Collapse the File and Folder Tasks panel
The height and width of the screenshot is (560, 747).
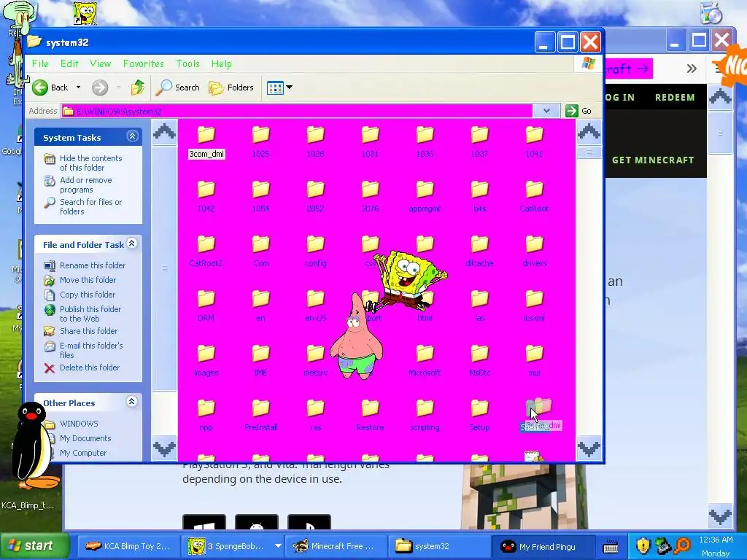pos(132,244)
